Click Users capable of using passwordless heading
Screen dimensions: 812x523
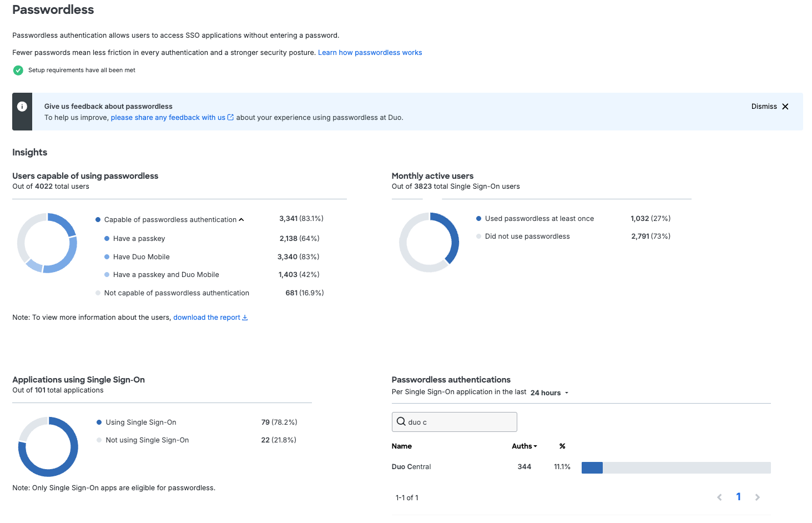click(x=85, y=176)
